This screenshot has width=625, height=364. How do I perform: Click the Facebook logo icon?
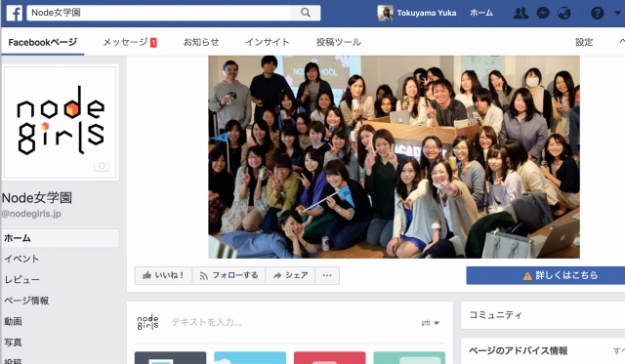15,13
